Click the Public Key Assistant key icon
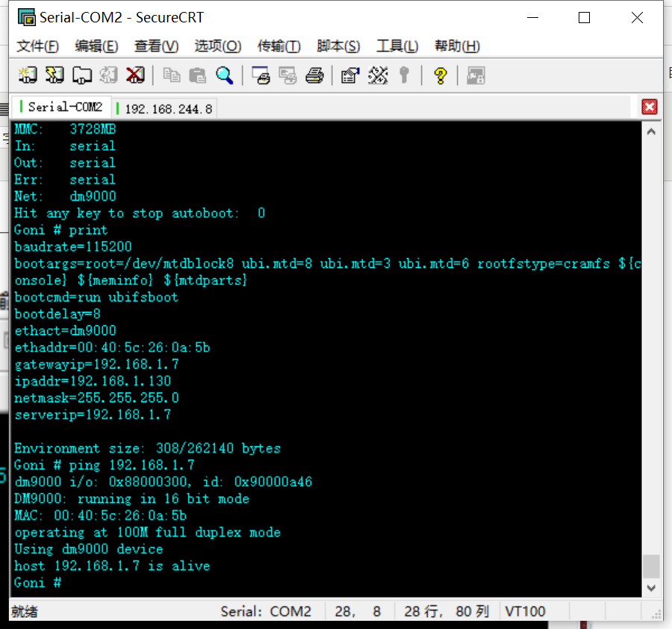 pyautogui.click(x=404, y=75)
